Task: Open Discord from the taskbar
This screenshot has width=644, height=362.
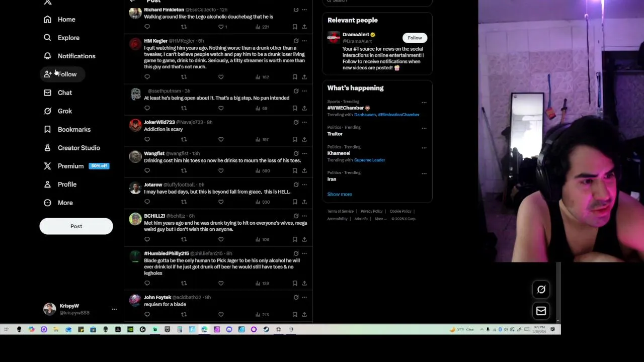Action: click(229, 330)
